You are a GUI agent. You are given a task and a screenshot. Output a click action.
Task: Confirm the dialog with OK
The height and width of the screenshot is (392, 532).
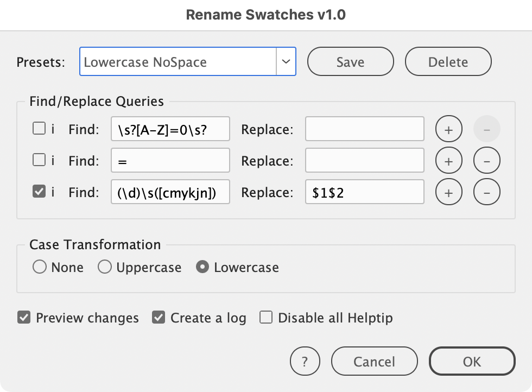(x=472, y=361)
